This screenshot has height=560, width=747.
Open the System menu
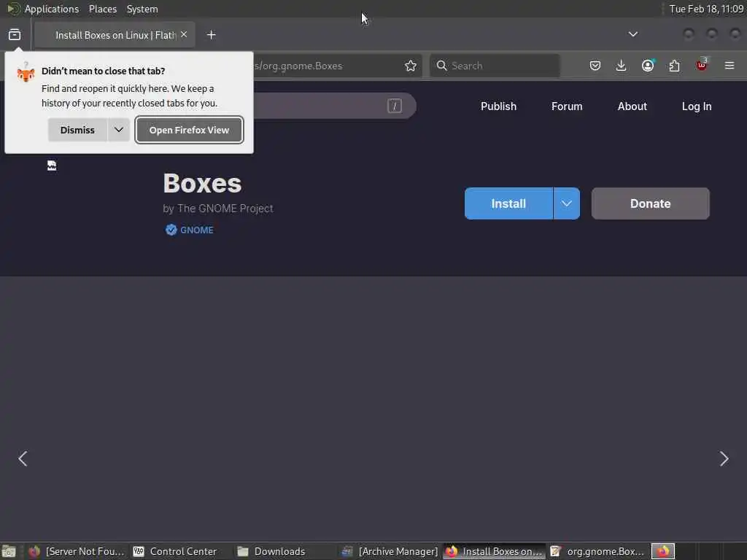142,9
